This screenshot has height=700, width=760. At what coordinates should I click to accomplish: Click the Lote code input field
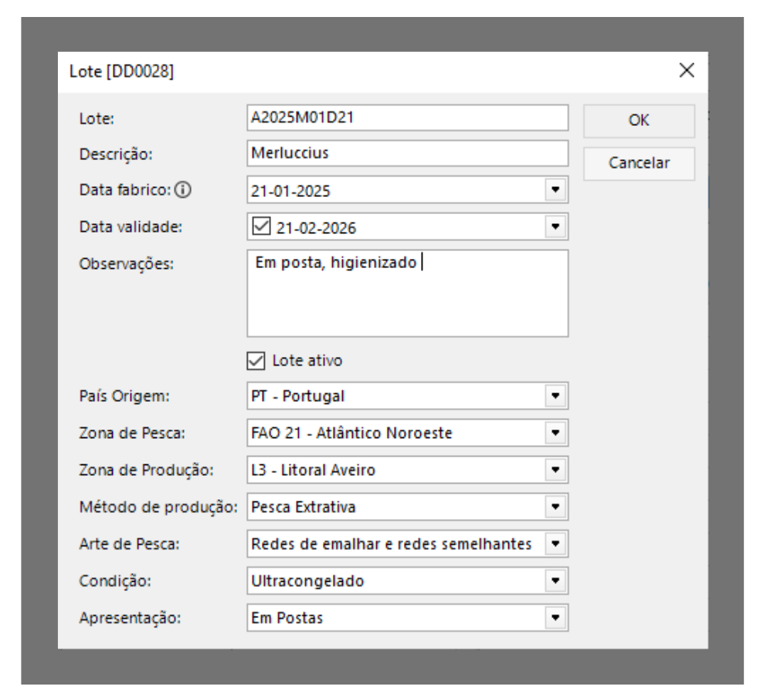click(407, 118)
